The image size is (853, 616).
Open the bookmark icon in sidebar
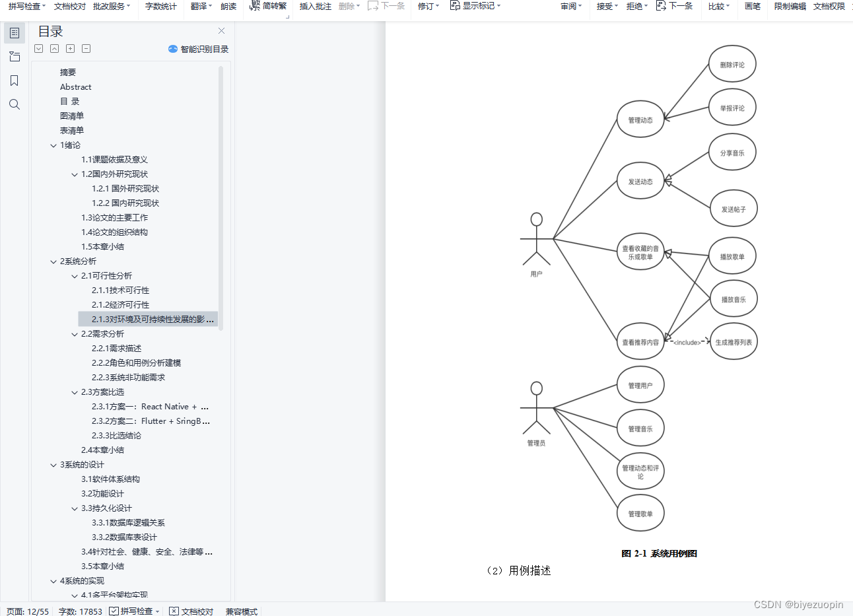[15, 81]
